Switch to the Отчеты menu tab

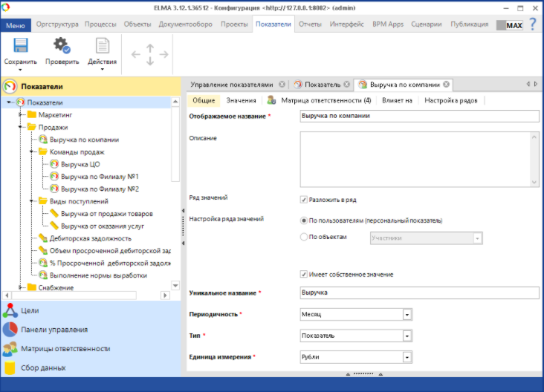coord(309,24)
